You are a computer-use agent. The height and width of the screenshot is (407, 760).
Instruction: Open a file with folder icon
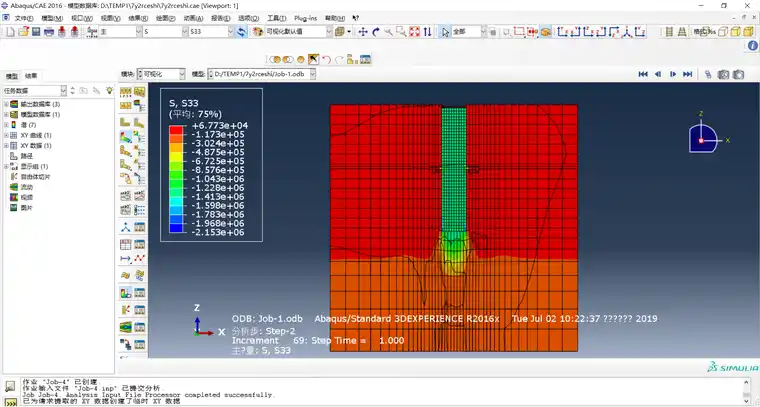[24, 32]
